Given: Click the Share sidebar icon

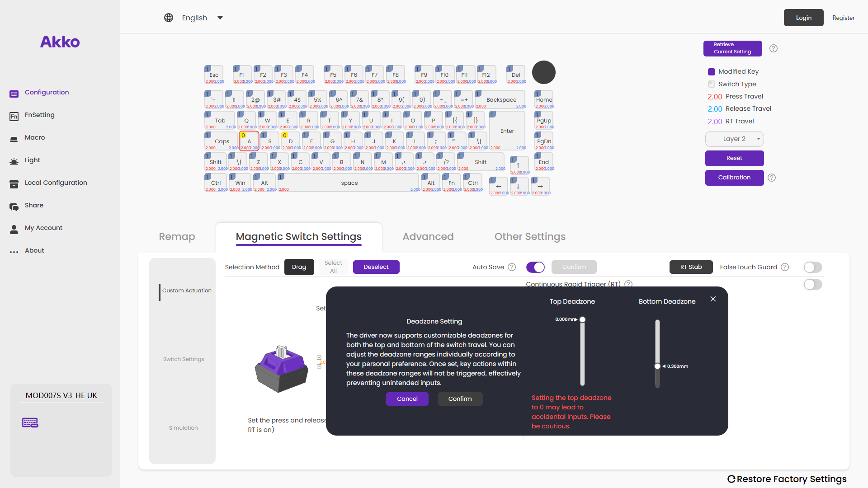Looking at the screenshot, I should coord(14,206).
